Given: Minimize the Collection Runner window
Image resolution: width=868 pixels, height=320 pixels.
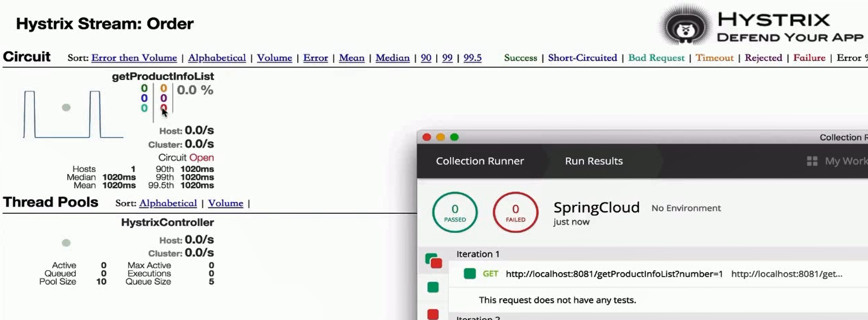Looking at the screenshot, I should (x=440, y=137).
